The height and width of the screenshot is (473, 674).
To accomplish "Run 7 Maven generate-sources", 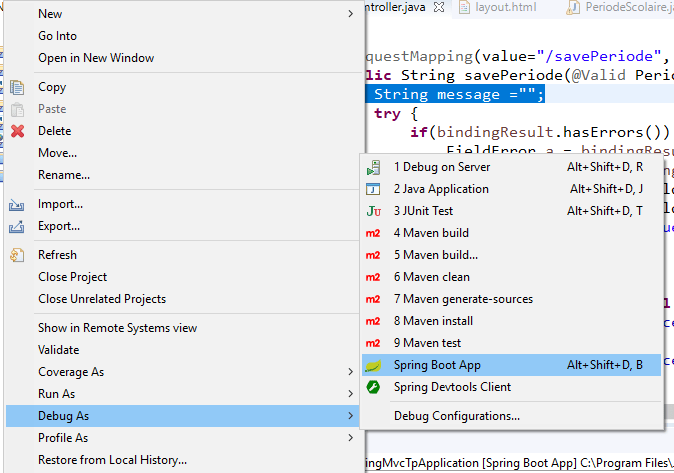I will [512, 299].
